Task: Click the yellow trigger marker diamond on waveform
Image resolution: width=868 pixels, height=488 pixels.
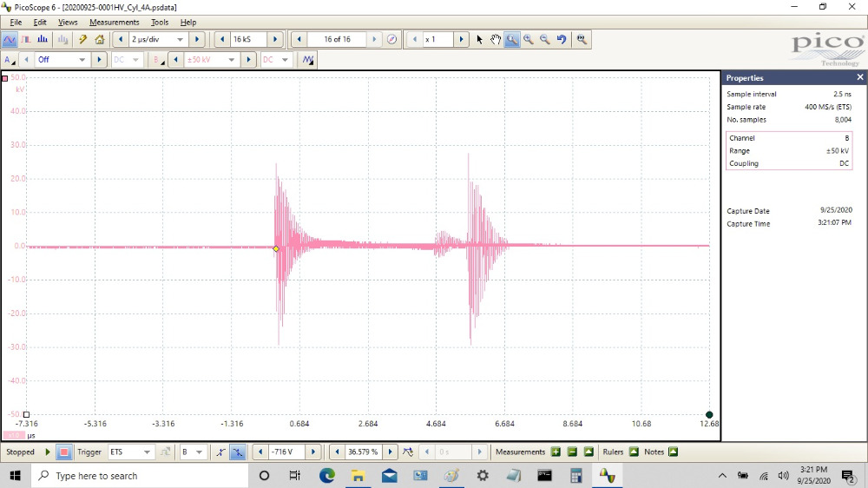Action: (276, 248)
